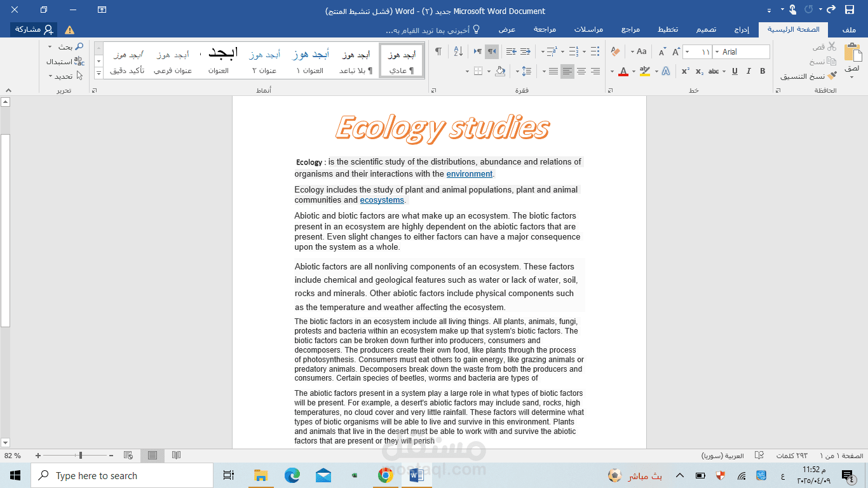Switch to the تخطيط (Layout) tab
This screenshot has width=868, height=488.
(x=667, y=30)
